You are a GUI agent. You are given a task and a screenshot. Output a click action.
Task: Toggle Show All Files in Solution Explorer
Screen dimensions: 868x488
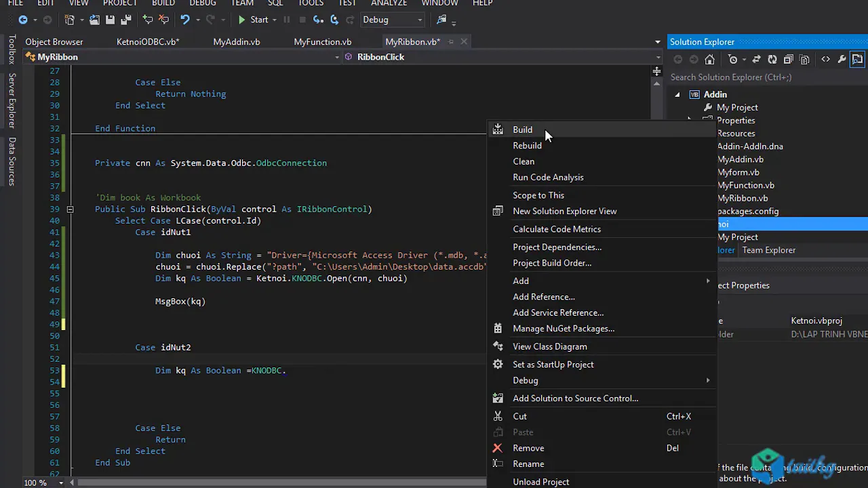[x=805, y=60]
